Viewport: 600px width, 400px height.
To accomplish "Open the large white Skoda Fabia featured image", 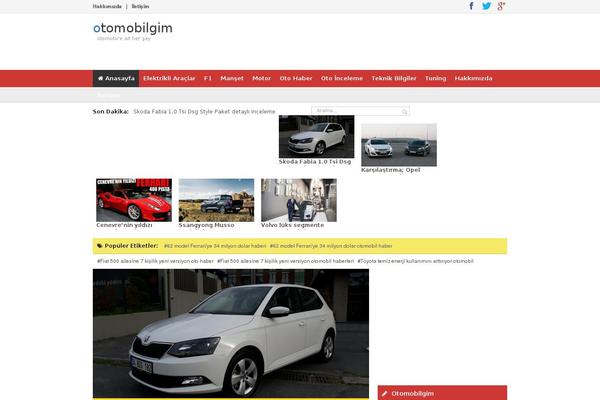I will click(x=231, y=333).
